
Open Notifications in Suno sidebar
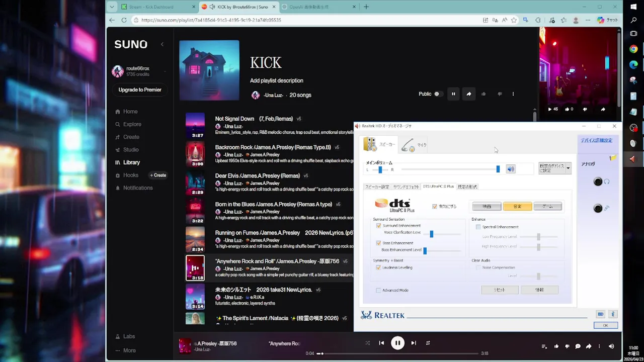click(x=138, y=188)
